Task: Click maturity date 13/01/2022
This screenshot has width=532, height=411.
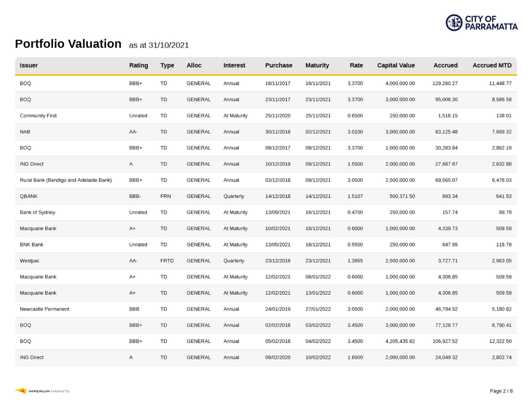Action: [318, 293]
